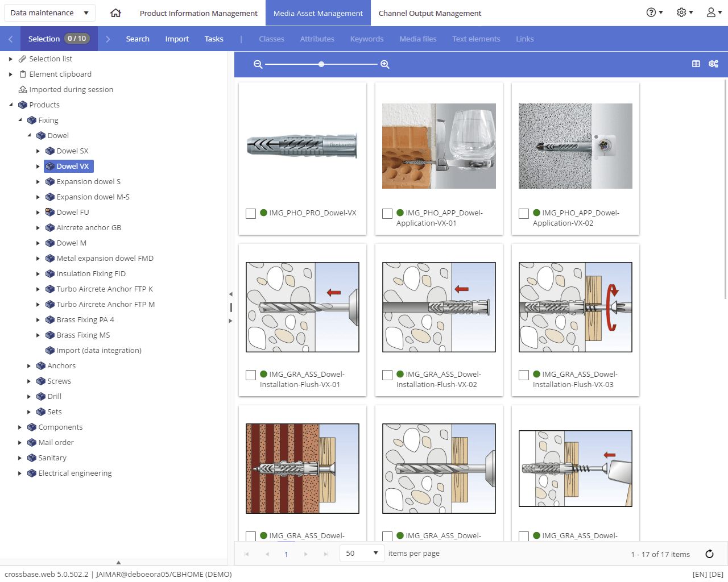The image size is (728, 582).
Task: Check the IMG_PHO_PRO_Dowel-VX checkbox
Action: click(251, 214)
